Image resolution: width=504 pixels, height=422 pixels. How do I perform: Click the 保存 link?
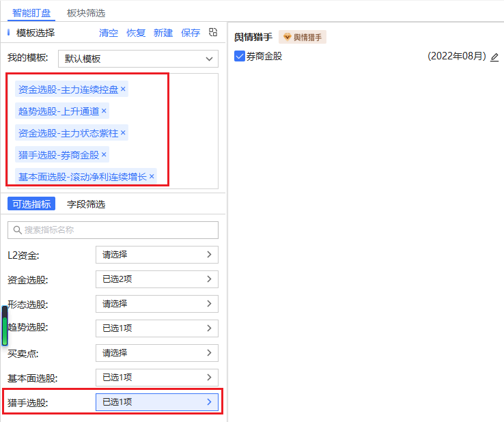point(191,33)
